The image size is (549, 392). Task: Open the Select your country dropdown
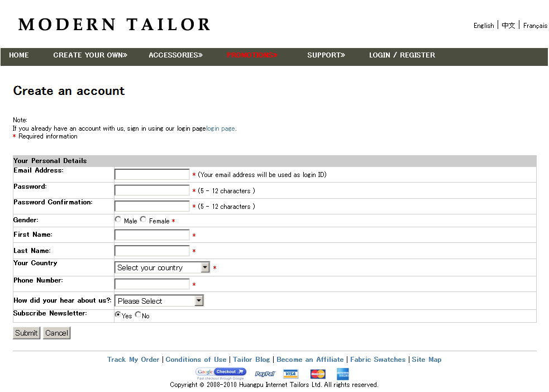[x=162, y=267]
